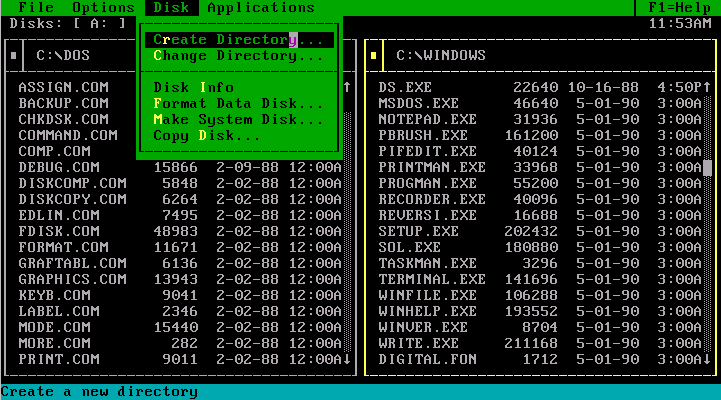Select GRAPHICS.COM file
Screen dimensions: 721x400
(x=181, y=280)
